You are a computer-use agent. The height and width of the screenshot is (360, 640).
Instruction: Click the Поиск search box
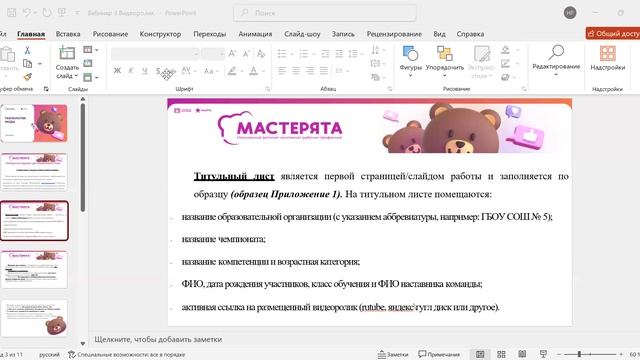click(x=325, y=13)
